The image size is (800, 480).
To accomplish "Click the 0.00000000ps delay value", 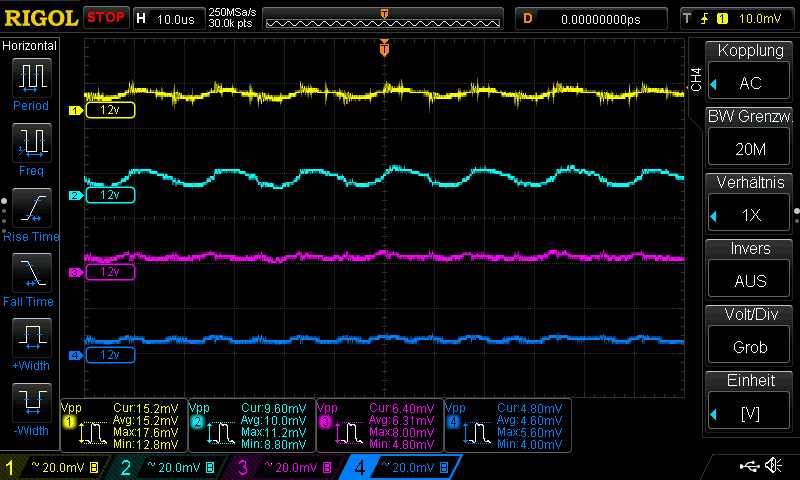I will [601, 19].
